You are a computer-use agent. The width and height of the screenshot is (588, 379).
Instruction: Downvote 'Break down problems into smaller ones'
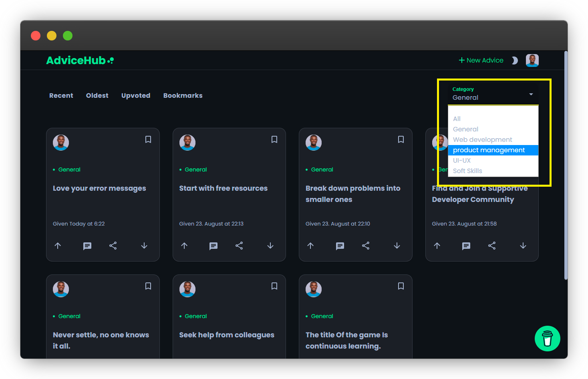pos(397,246)
